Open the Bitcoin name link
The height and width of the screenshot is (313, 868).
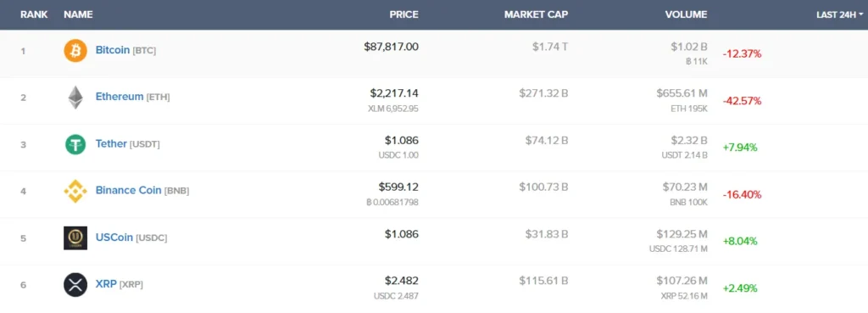tap(113, 50)
